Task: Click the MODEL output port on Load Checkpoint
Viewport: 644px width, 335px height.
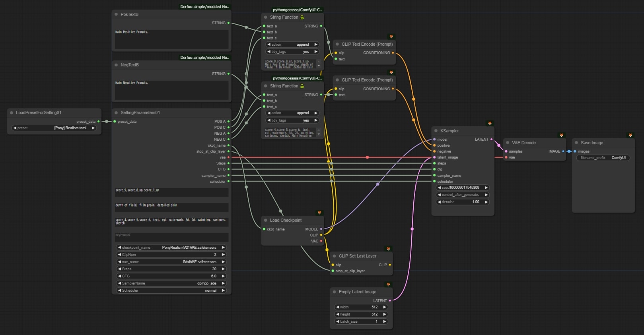Action: [321, 229]
